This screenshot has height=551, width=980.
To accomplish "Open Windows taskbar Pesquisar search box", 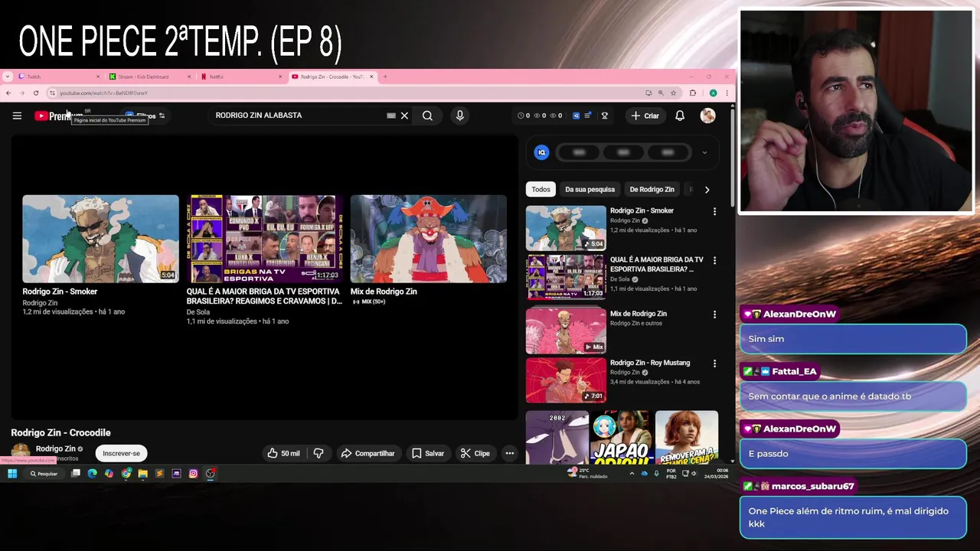I will click(x=44, y=474).
